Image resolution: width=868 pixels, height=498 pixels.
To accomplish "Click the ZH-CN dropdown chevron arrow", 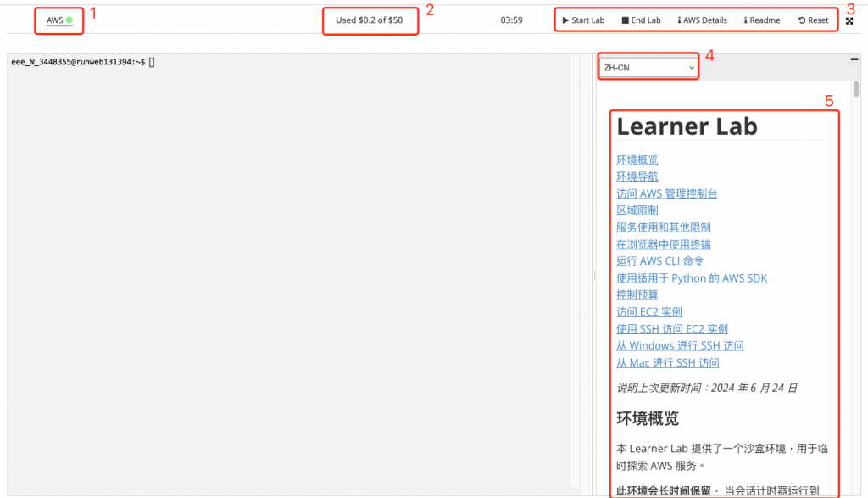I will pyautogui.click(x=692, y=68).
